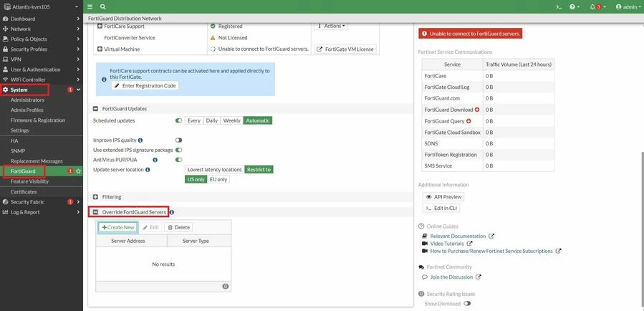This screenshot has width=644, height=311.
Task: Expand the Policy & Objects menu
Action: pos(41,39)
